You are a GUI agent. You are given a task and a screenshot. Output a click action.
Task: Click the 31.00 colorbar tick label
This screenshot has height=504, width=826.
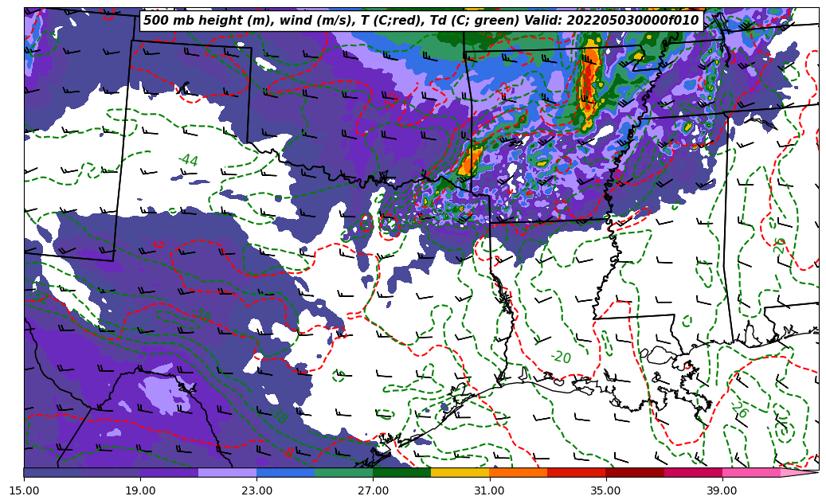(489, 490)
